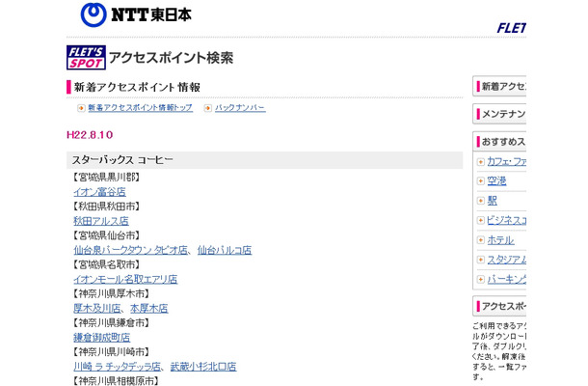Open the 本厚木店 link
Screen dimensions: 588x386
(x=148, y=308)
